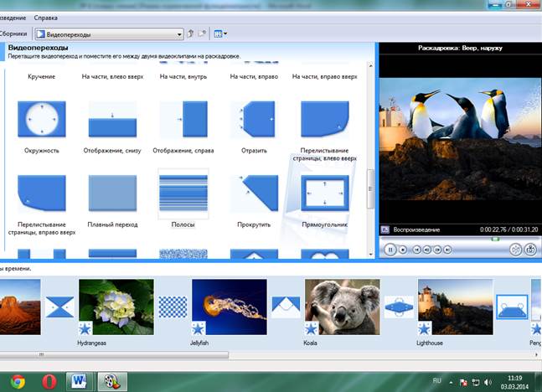The width and height of the screenshot is (542, 392).
Task: Click the Koala clip name label
Action: tap(311, 343)
